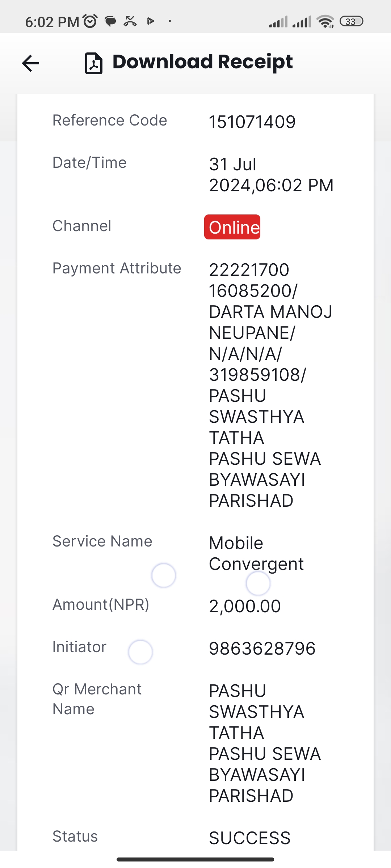Tap the SUCCESS status value
Image resolution: width=391 pixels, height=868 pixels.
coord(250,838)
